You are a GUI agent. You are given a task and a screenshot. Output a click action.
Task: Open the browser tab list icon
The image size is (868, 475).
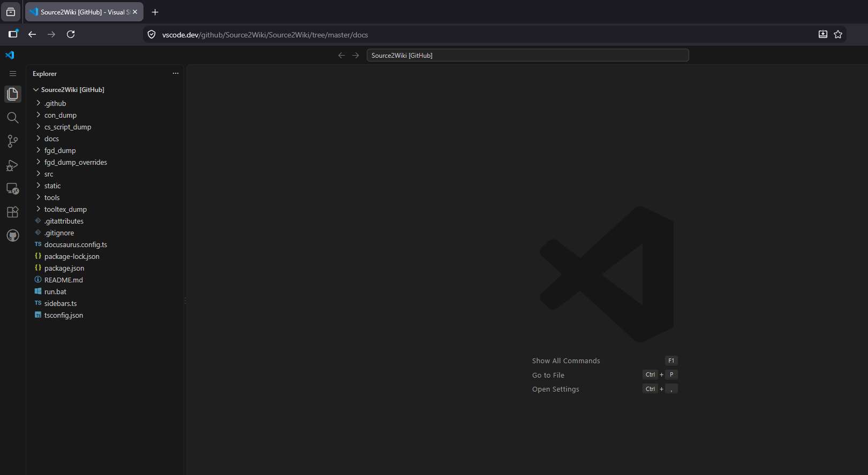pyautogui.click(x=11, y=12)
